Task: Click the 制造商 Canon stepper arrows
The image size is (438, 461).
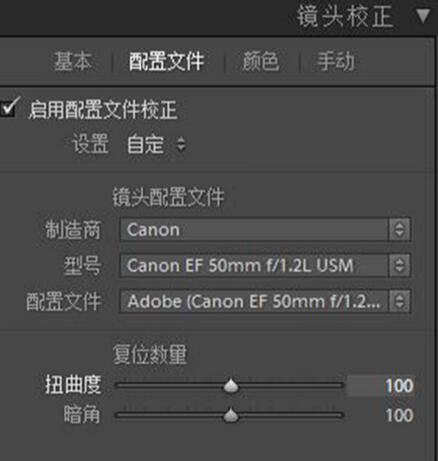Action: click(399, 230)
